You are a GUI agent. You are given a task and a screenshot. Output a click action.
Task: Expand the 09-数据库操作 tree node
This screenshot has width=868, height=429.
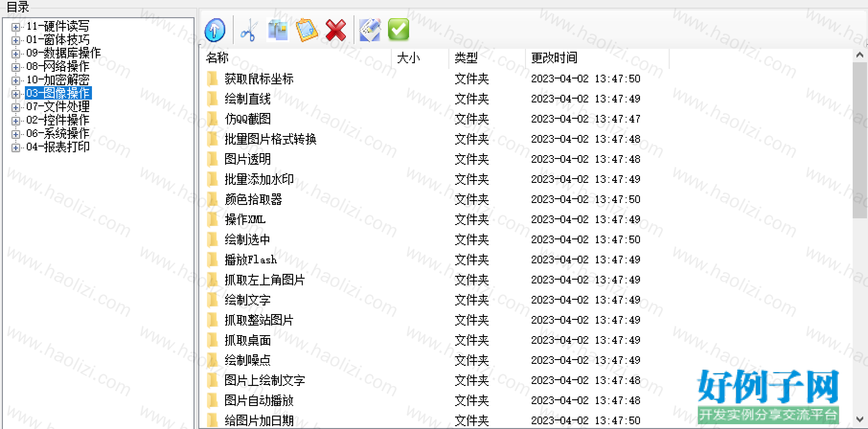click(16, 54)
